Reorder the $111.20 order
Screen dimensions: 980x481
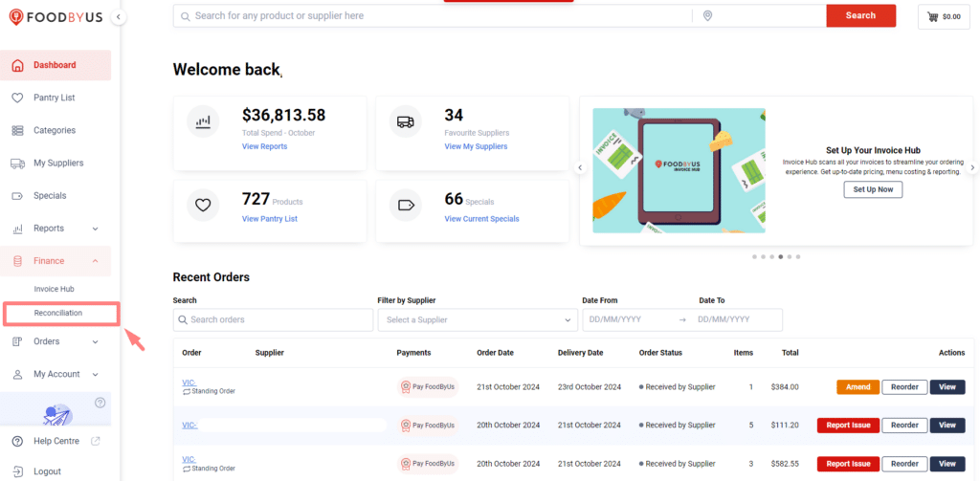[x=904, y=426]
